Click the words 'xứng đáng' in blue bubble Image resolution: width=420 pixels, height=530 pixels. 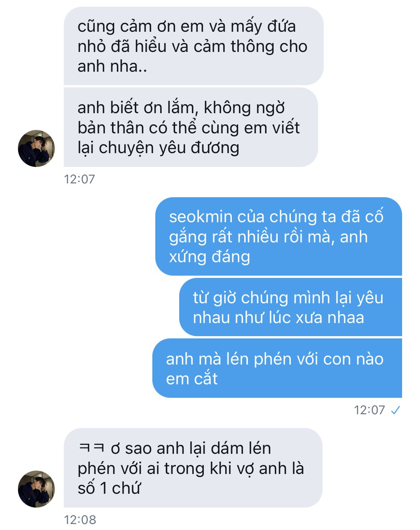[209, 257]
